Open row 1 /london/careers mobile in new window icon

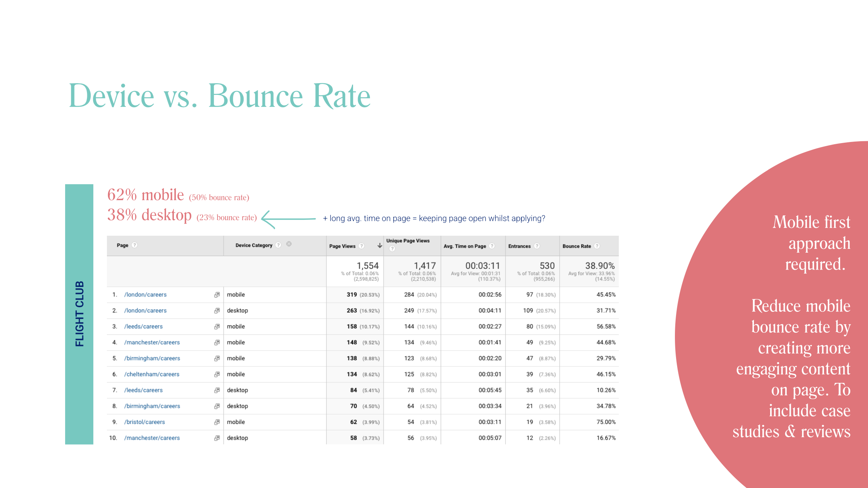coord(217,295)
